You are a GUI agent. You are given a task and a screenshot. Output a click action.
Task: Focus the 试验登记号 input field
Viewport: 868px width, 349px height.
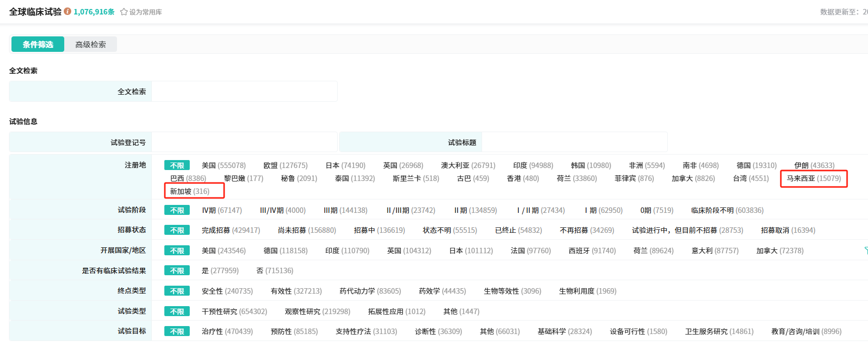(x=245, y=143)
